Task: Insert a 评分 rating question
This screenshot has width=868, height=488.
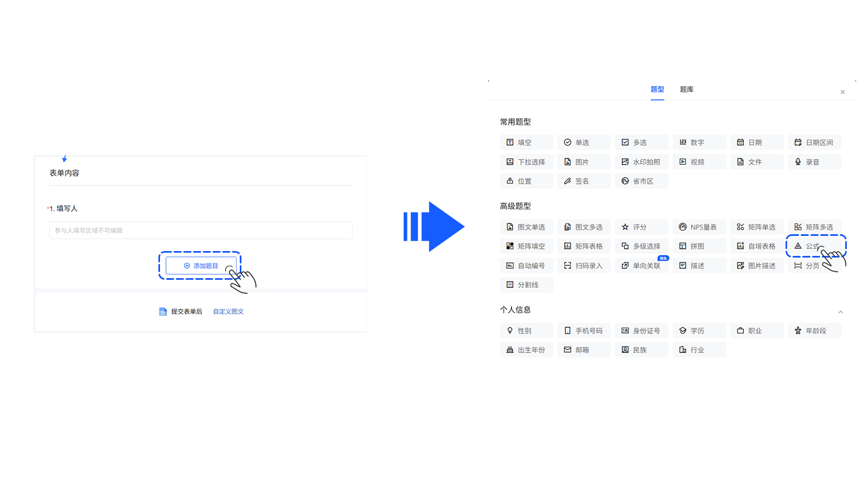Action: (641, 227)
